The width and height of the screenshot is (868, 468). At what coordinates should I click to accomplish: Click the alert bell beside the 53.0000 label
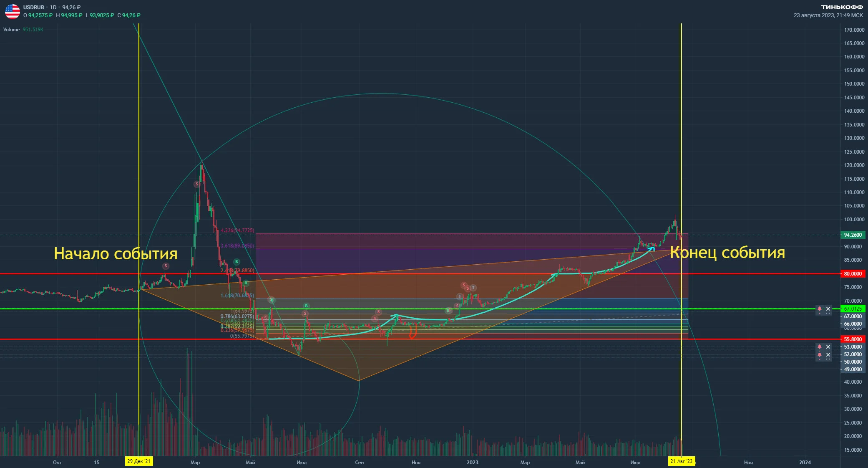pos(820,347)
